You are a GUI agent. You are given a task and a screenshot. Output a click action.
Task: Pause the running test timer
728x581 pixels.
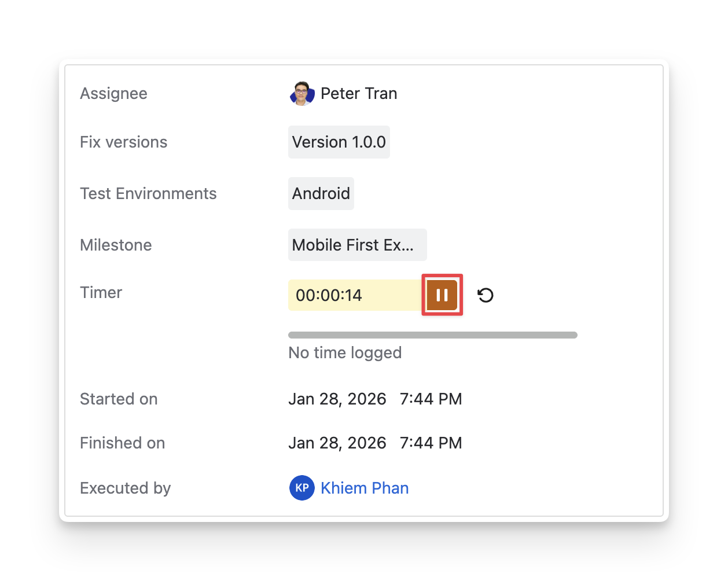point(442,295)
